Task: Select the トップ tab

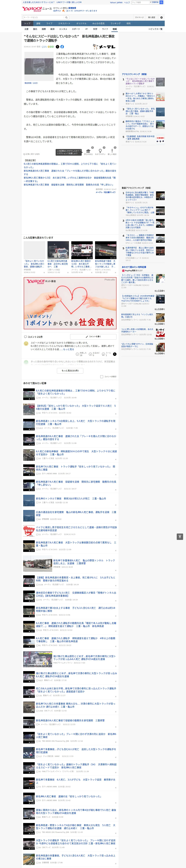Action: coord(27,24)
